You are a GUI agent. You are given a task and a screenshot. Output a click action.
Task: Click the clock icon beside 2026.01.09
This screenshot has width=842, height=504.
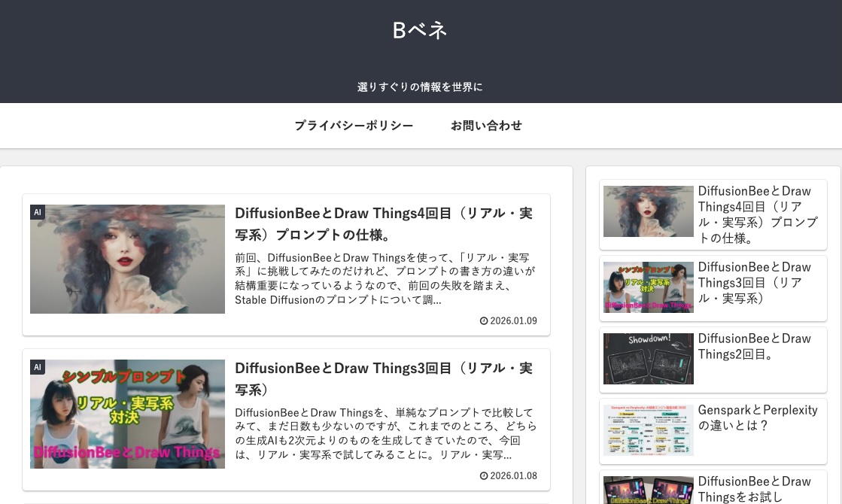pyautogui.click(x=484, y=321)
